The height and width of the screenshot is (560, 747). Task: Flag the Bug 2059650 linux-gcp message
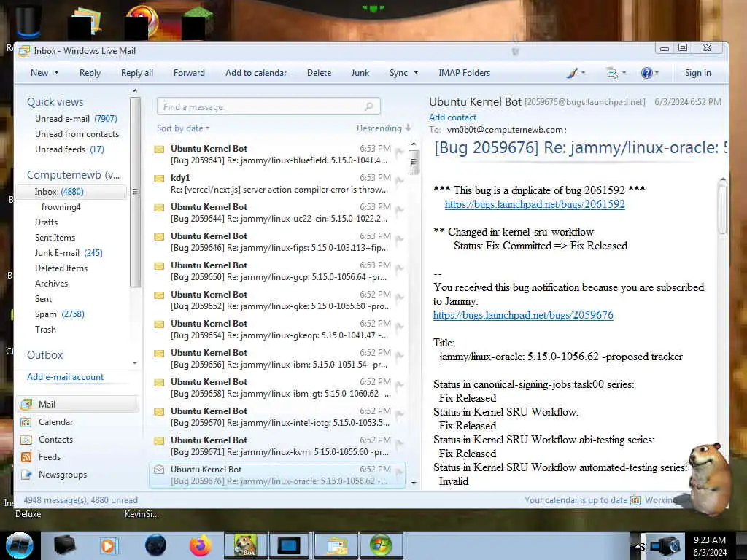coord(400,268)
